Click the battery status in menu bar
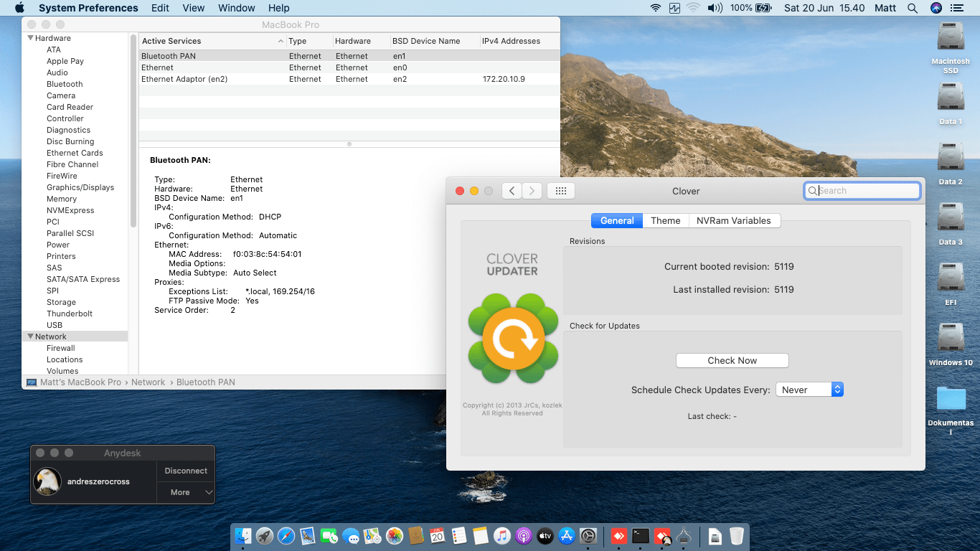The width and height of the screenshot is (980, 551). [x=750, y=8]
